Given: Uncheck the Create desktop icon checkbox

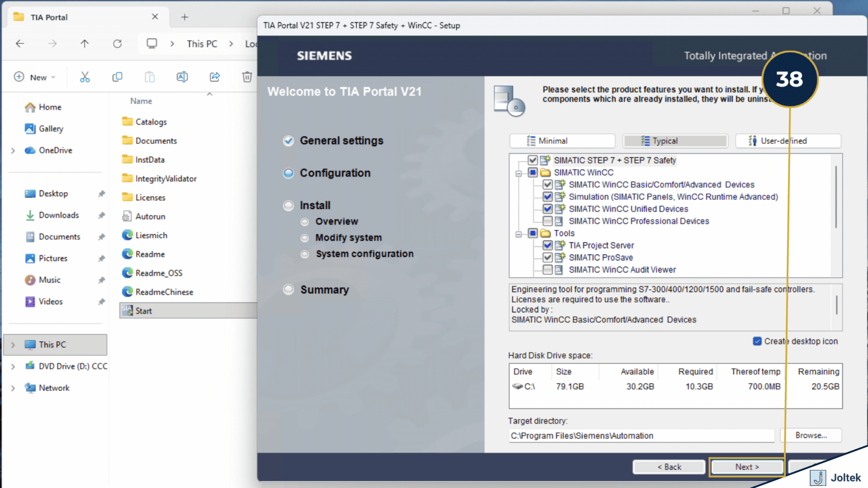Looking at the screenshot, I should coord(757,341).
